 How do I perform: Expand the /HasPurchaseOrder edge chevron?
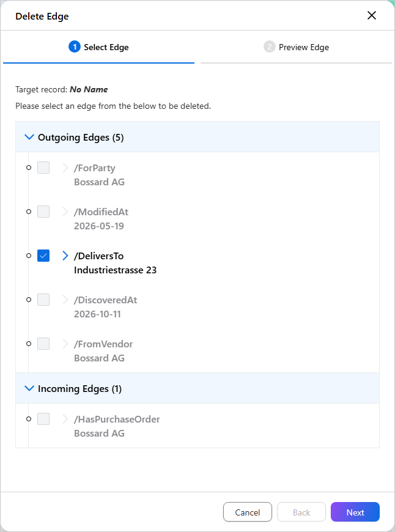65,419
